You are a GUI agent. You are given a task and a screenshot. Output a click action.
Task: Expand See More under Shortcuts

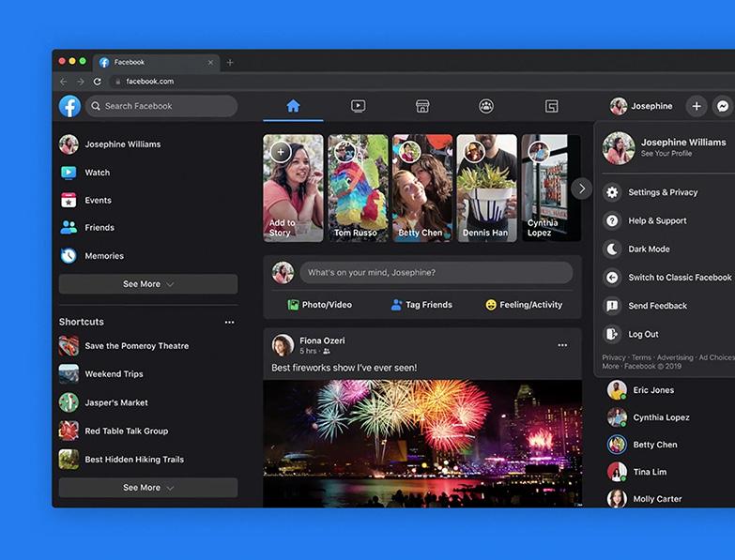(x=148, y=488)
